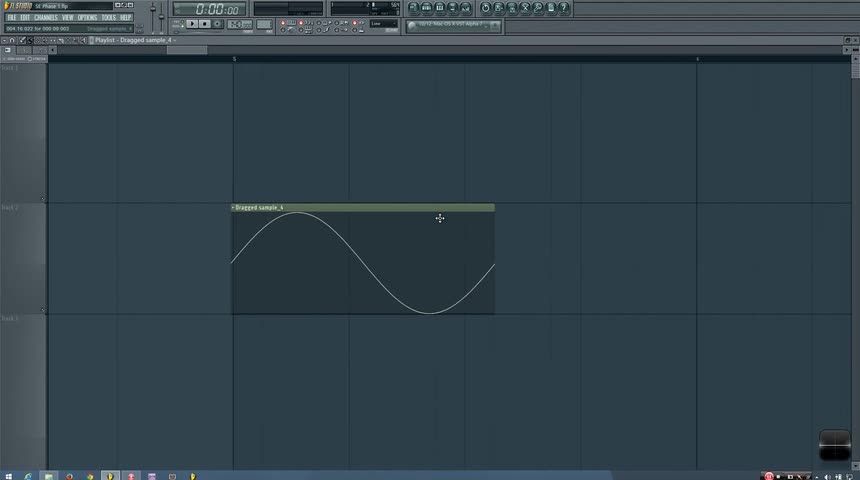Click the bar 5 timeline marker
This screenshot has height=480, width=860.
(x=235, y=59)
